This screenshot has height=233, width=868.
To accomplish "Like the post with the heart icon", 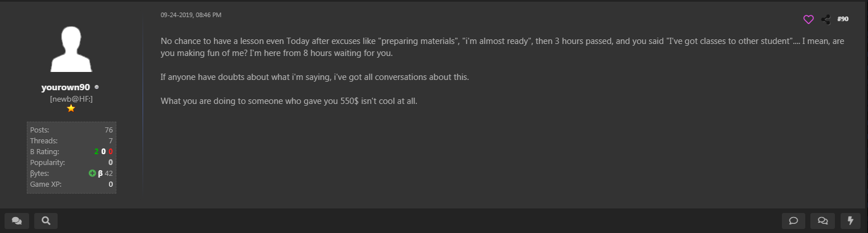I will tap(808, 19).
